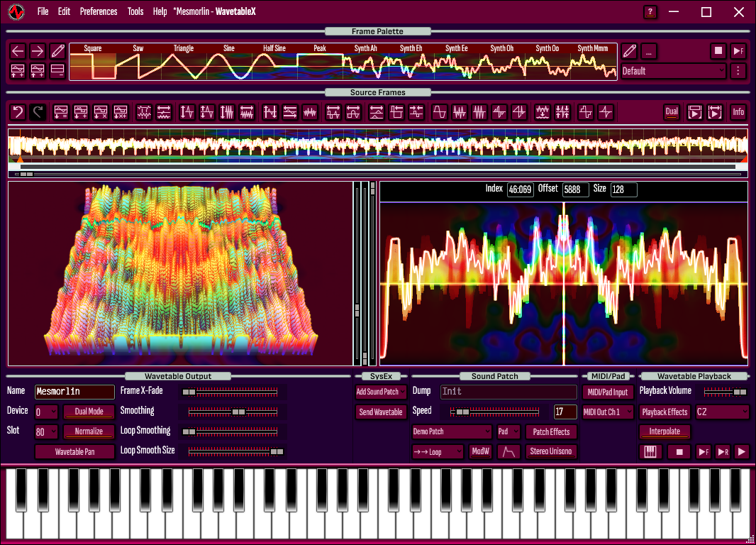Open the help question mark in title bar

click(650, 12)
